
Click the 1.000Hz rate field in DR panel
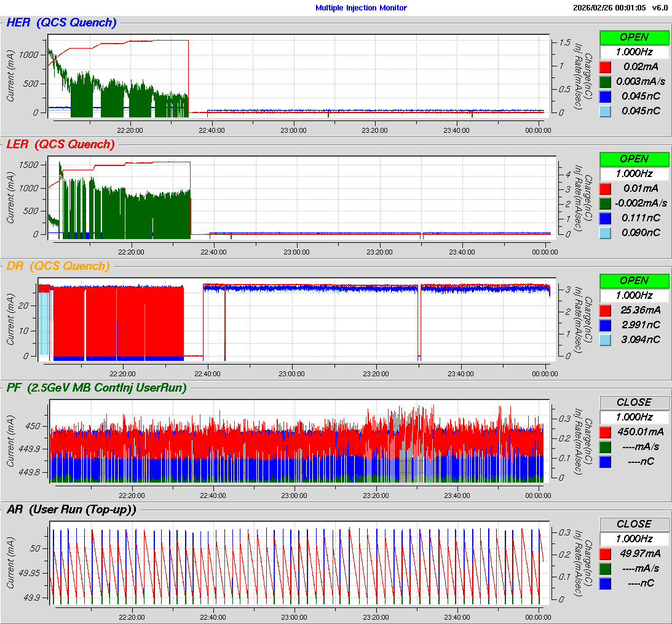click(x=634, y=295)
